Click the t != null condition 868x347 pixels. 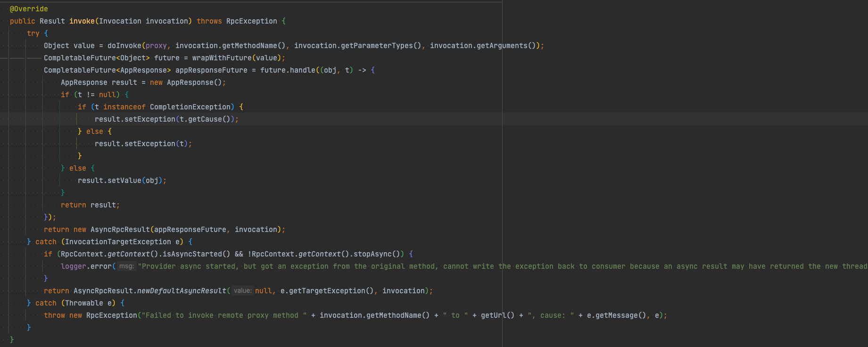tap(97, 95)
